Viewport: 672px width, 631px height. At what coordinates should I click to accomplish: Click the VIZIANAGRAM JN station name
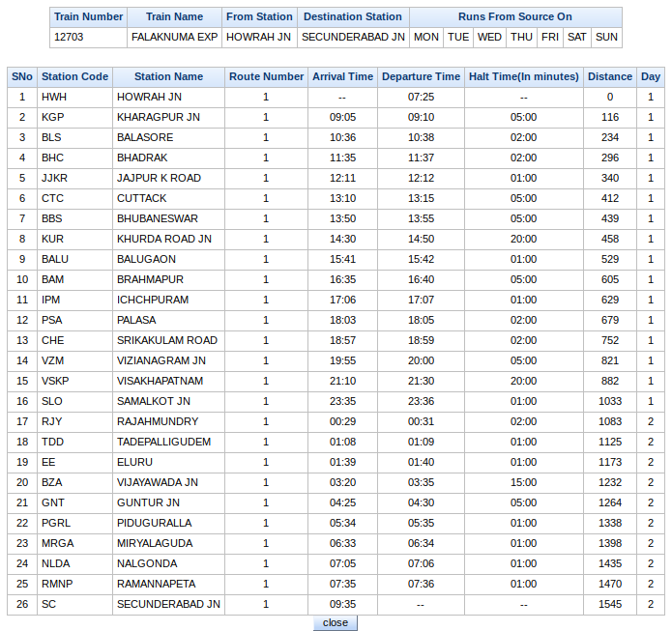[x=161, y=360]
